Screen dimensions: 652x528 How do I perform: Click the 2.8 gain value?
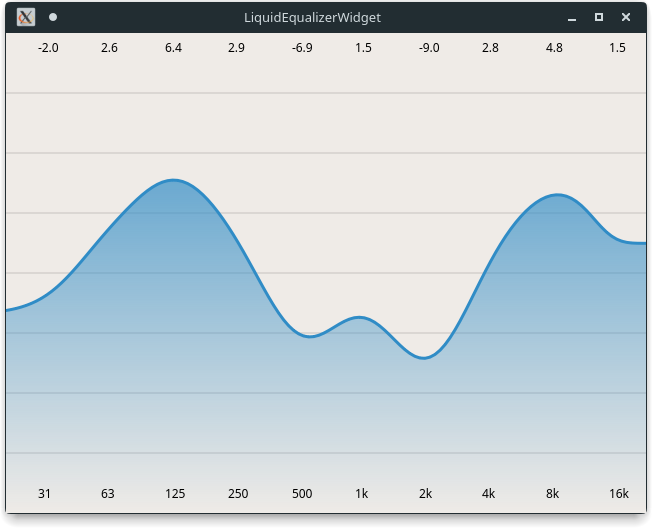pyautogui.click(x=490, y=48)
